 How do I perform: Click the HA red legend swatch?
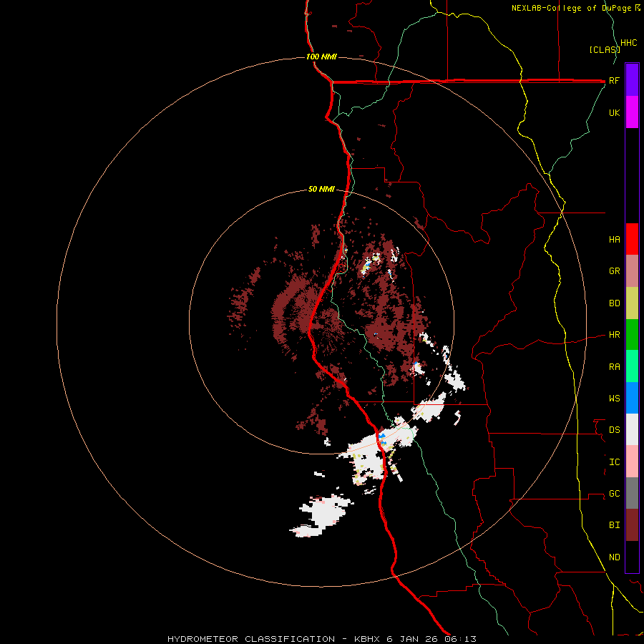[632, 239]
